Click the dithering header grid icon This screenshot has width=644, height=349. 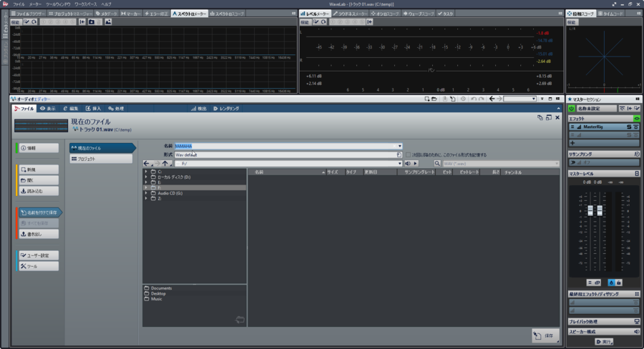[637, 294]
